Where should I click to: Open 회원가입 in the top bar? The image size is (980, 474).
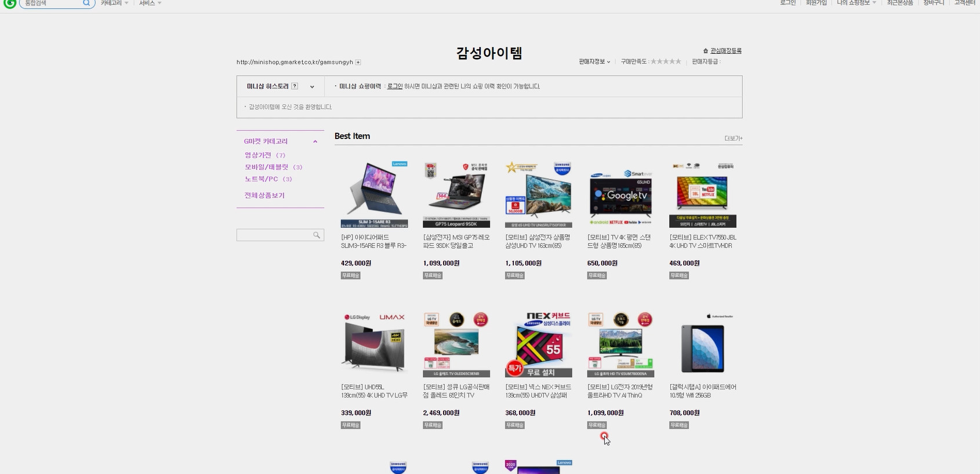click(816, 3)
